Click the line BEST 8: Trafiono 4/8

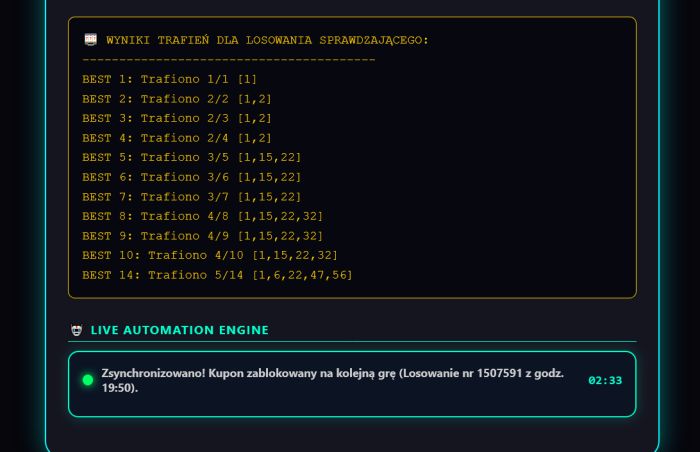[x=203, y=216]
